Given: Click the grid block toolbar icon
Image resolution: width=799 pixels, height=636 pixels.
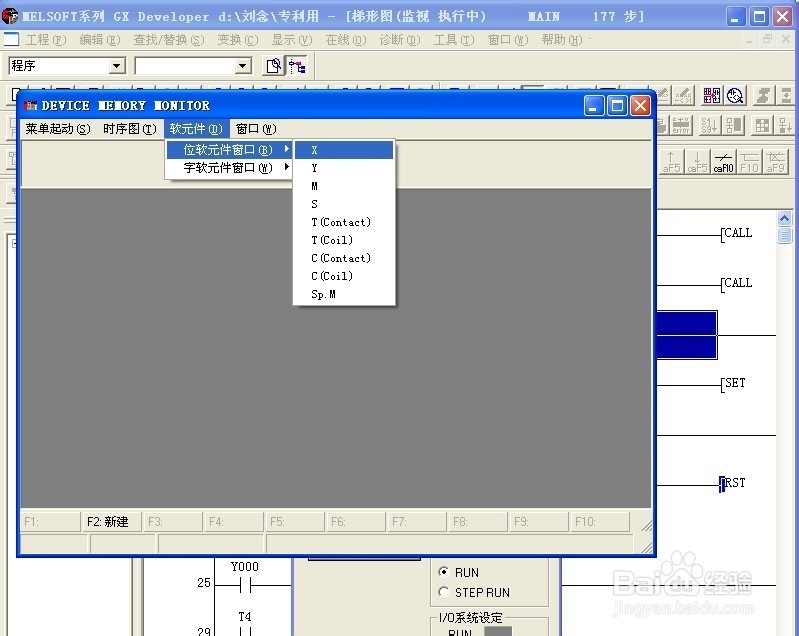Looking at the screenshot, I should tap(762, 125).
